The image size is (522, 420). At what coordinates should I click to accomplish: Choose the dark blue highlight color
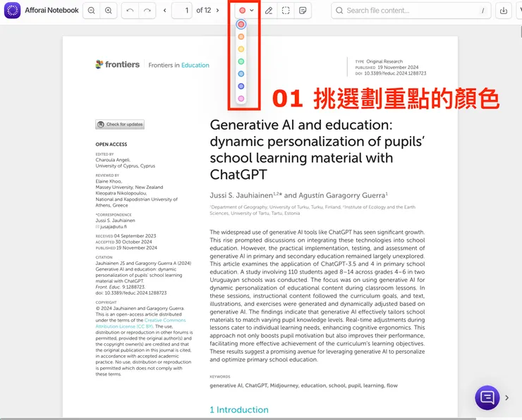pos(241,86)
